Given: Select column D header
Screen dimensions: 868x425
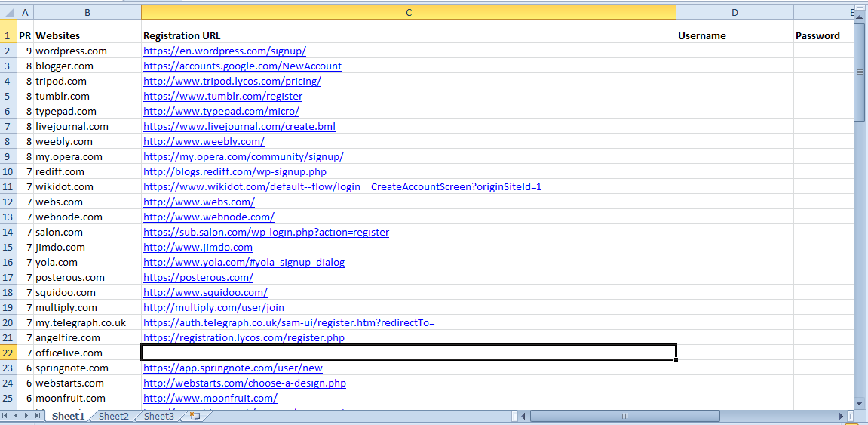Looking at the screenshot, I should point(735,12).
